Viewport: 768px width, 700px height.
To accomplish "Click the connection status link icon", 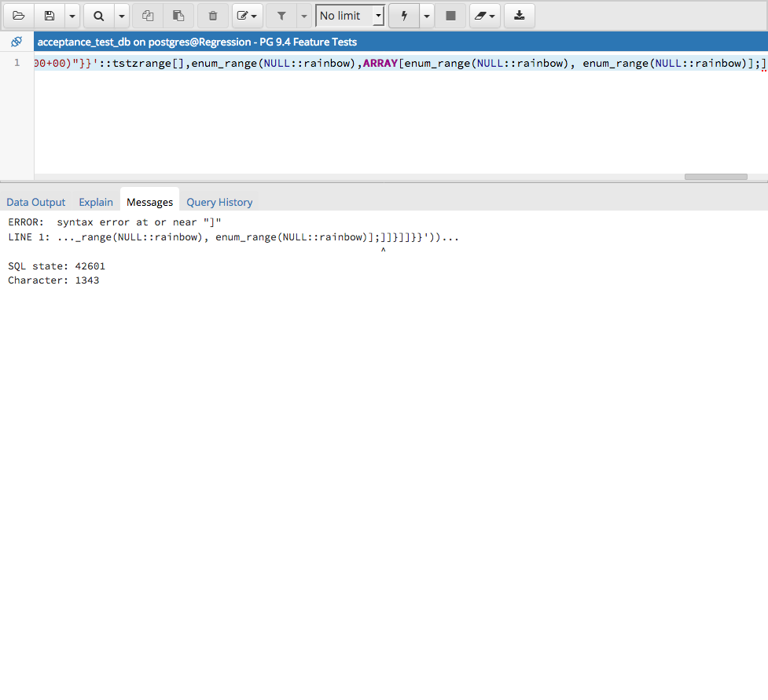I will point(17,42).
